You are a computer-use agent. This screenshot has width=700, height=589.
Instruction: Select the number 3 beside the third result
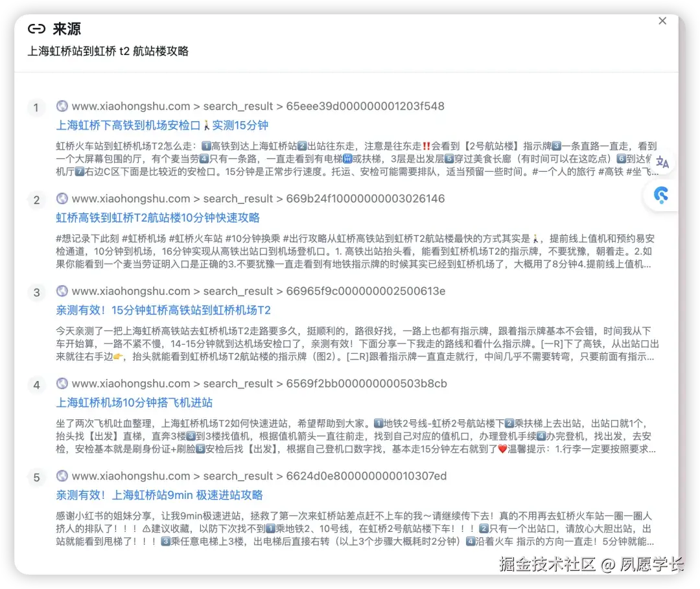tap(36, 292)
